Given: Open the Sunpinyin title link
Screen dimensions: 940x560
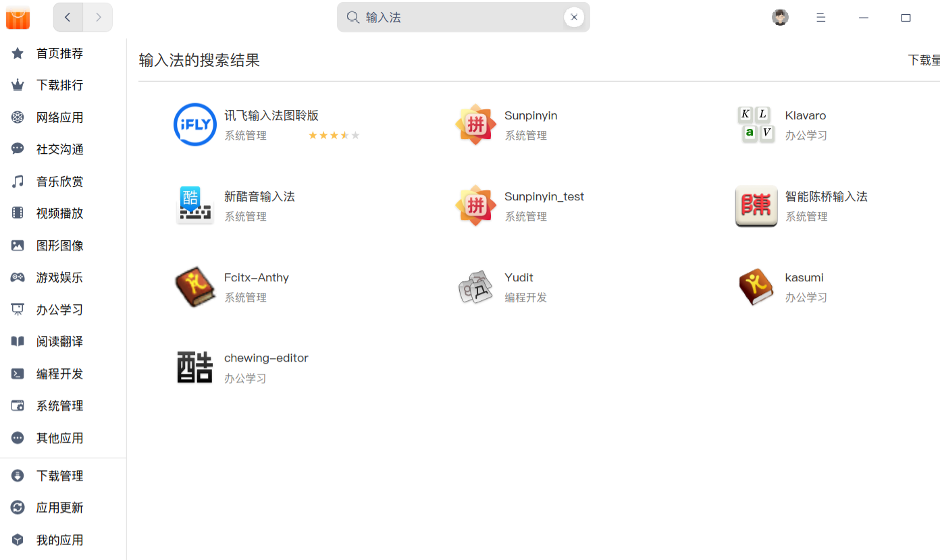Looking at the screenshot, I should 531,115.
